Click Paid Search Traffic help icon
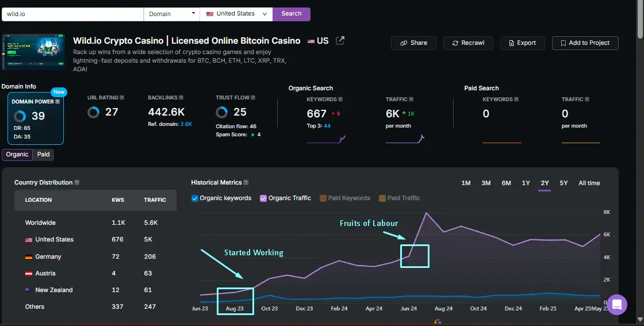 pyautogui.click(x=587, y=99)
